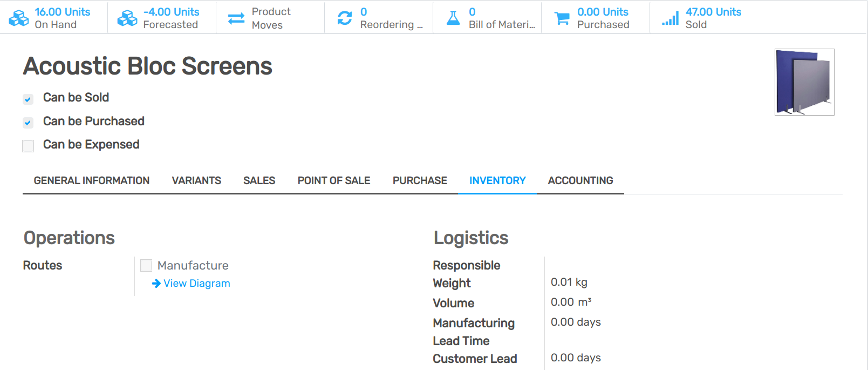
Task: Enable the Can be Expensed checkbox
Action: click(28, 146)
